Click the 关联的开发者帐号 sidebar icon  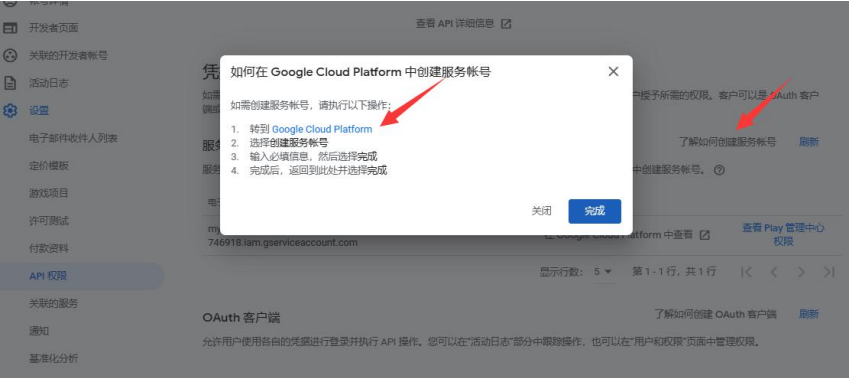[10, 55]
